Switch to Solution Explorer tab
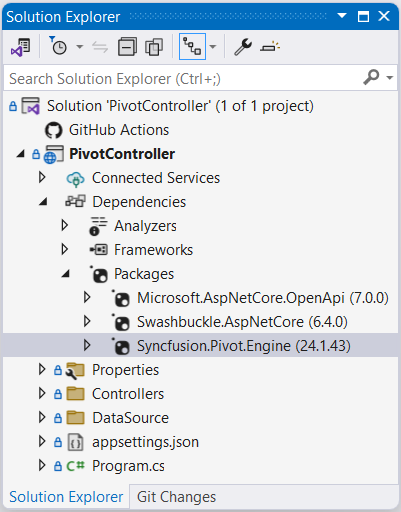 66,497
